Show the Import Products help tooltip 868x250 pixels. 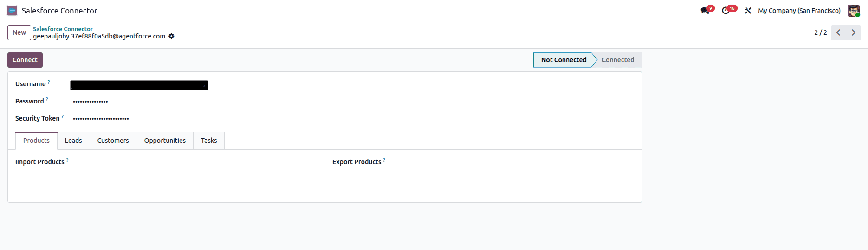(67, 160)
